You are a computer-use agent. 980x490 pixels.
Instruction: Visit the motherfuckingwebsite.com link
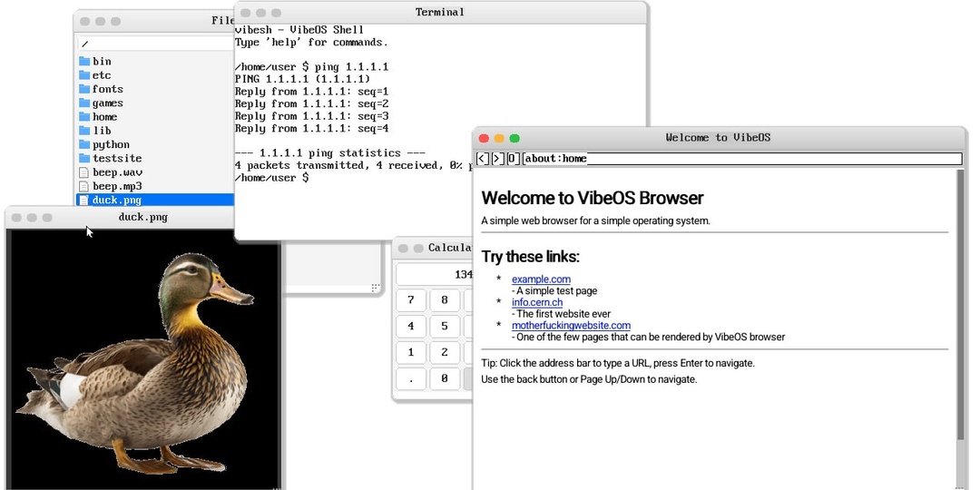pyautogui.click(x=571, y=326)
